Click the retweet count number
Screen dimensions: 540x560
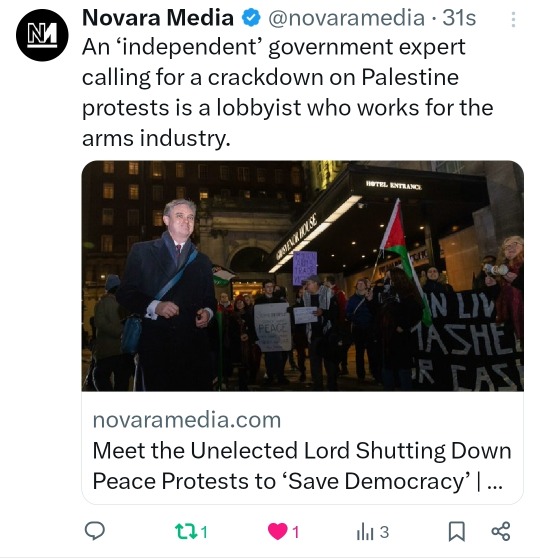point(204,532)
